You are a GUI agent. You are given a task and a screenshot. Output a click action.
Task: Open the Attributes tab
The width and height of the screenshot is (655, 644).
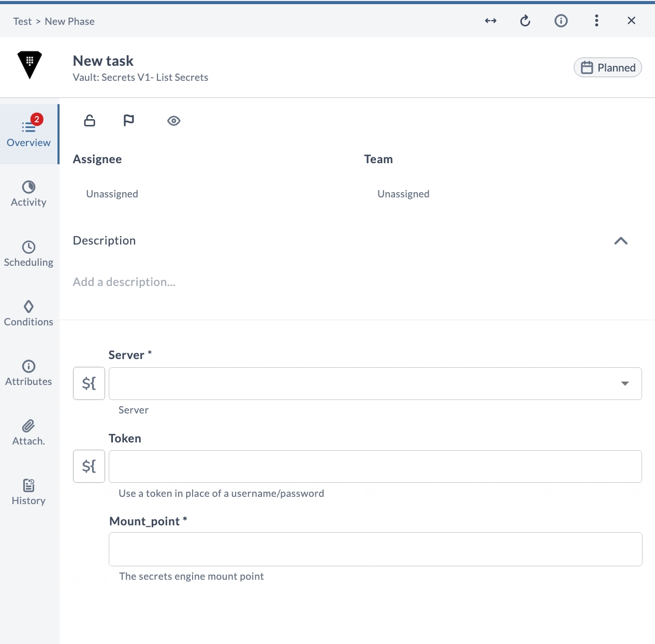click(29, 373)
